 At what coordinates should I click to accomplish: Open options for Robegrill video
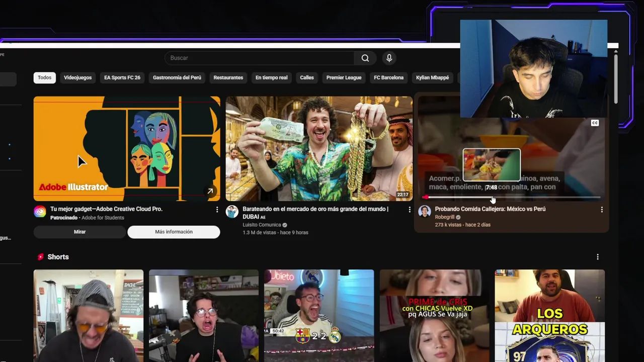[602, 209]
